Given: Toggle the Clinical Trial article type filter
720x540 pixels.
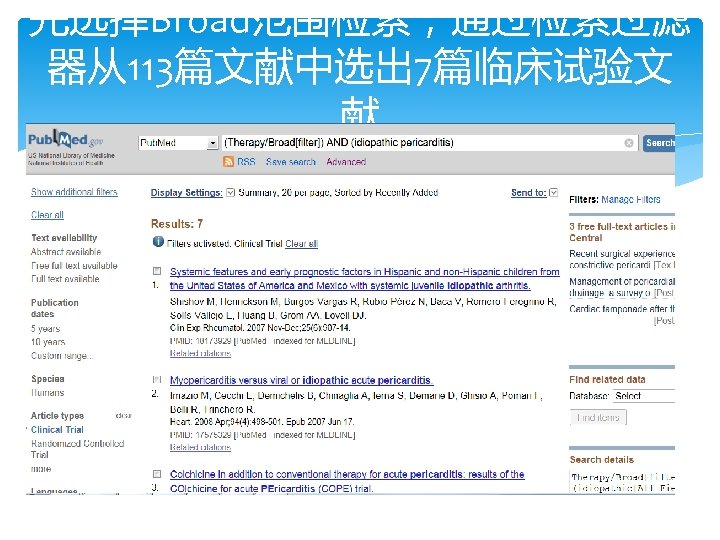Looking at the screenshot, I should click(57, 430).
